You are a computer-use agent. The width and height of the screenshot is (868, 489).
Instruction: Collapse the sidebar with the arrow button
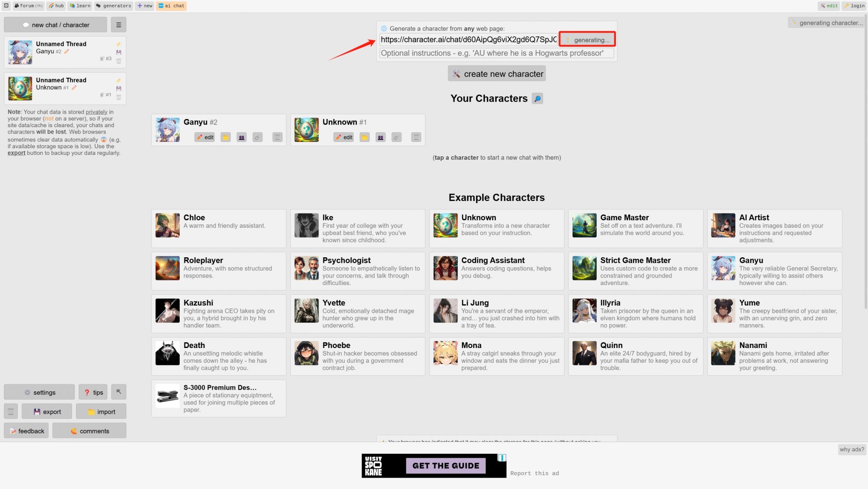pyautogui.click(x=118, y=392)
